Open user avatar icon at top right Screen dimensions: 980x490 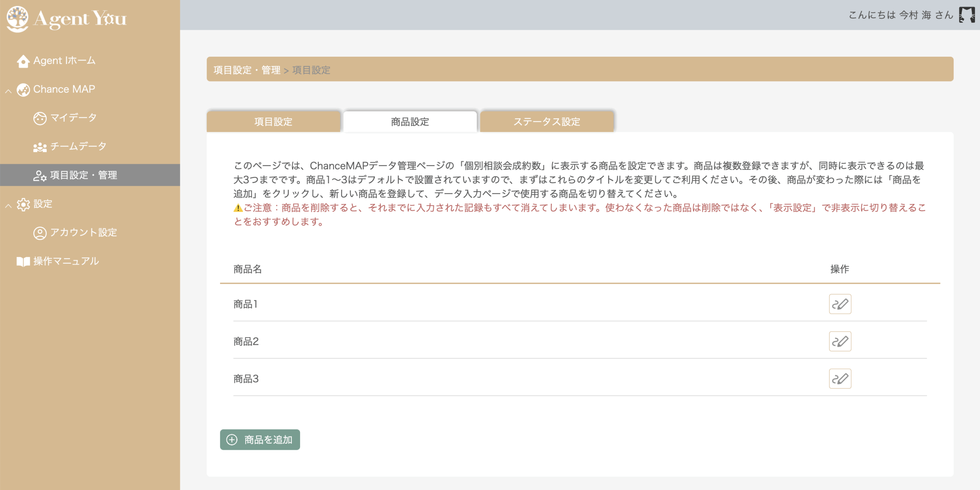click(967, 15)
